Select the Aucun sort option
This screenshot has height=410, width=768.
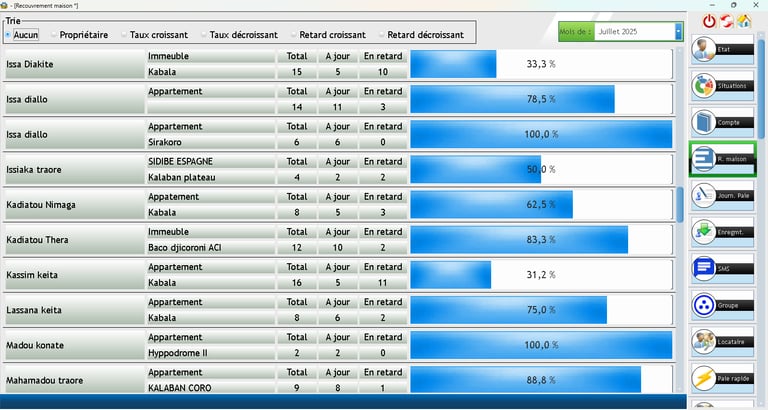[x=22, y=35]
